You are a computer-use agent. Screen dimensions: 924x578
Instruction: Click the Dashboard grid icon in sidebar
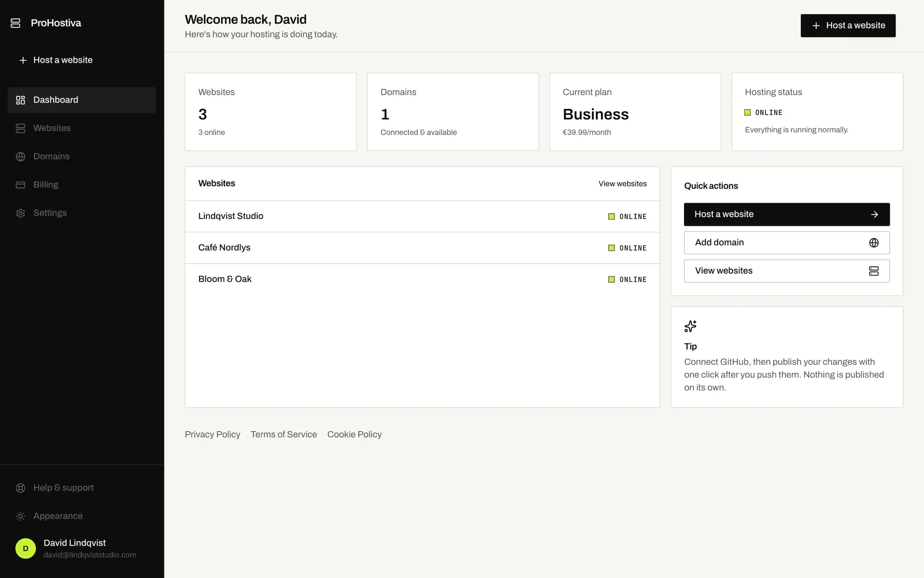point(20,100)
